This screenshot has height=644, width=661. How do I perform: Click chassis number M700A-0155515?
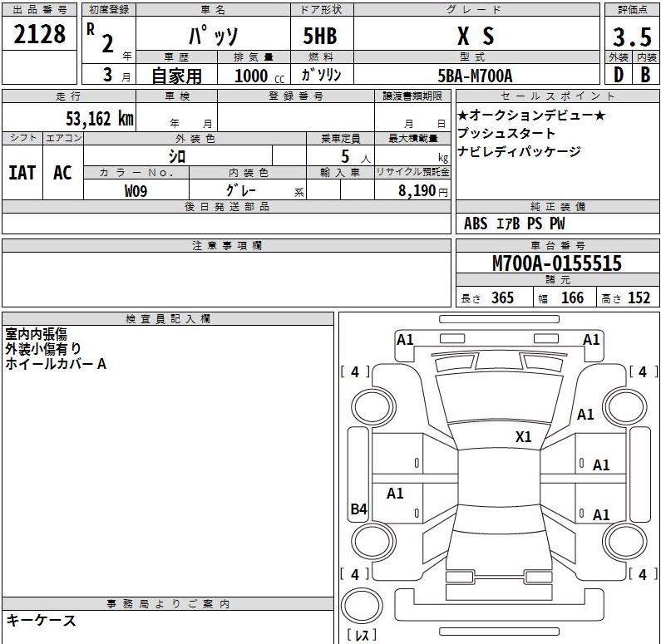tap(557, 263)
